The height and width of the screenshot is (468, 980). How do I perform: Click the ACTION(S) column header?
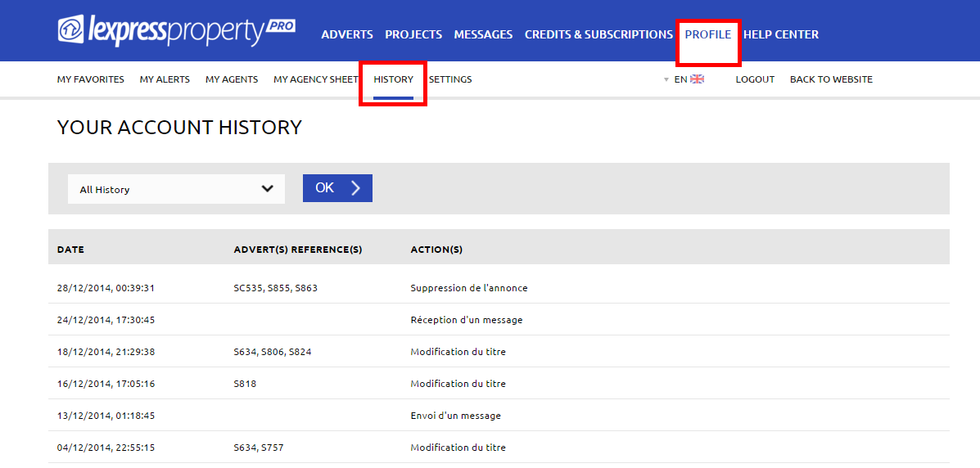(x=436, y=250)
